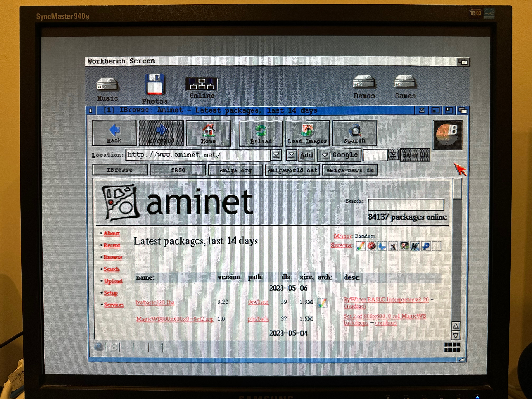Open the Setup link in sidebar

(x=111, y=293)
